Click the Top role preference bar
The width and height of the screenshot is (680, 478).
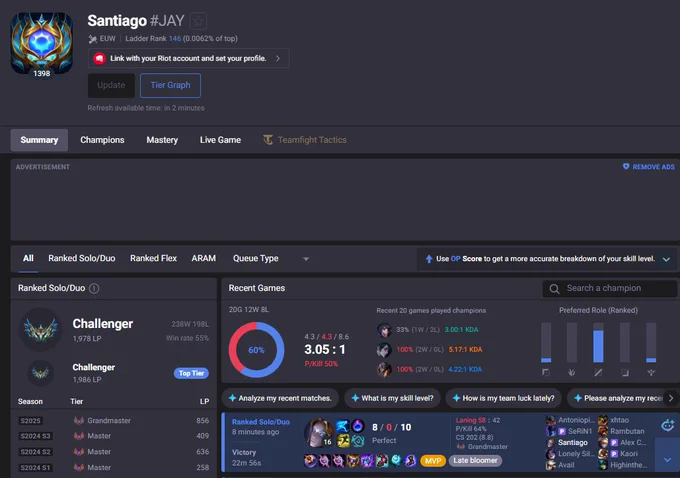coord(546,343)
